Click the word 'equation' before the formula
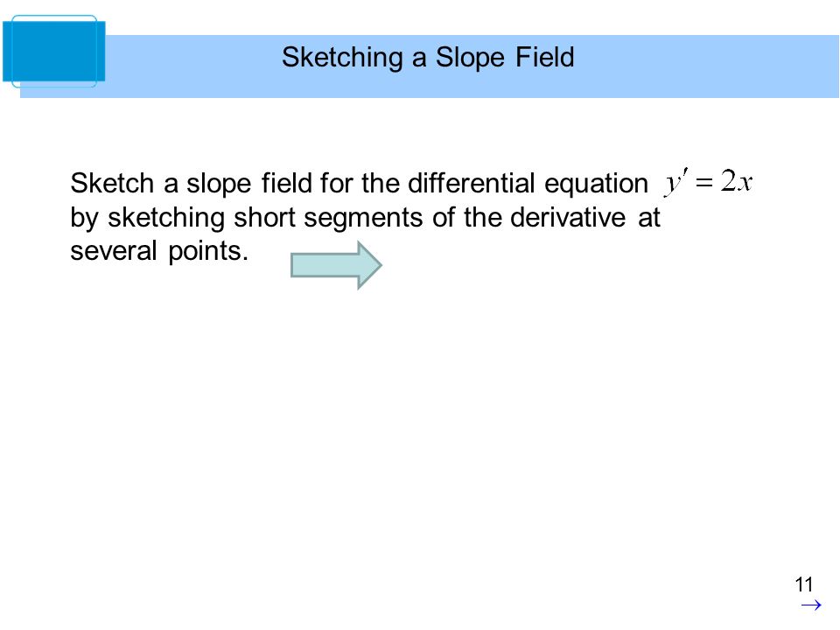 click(596, 184)
